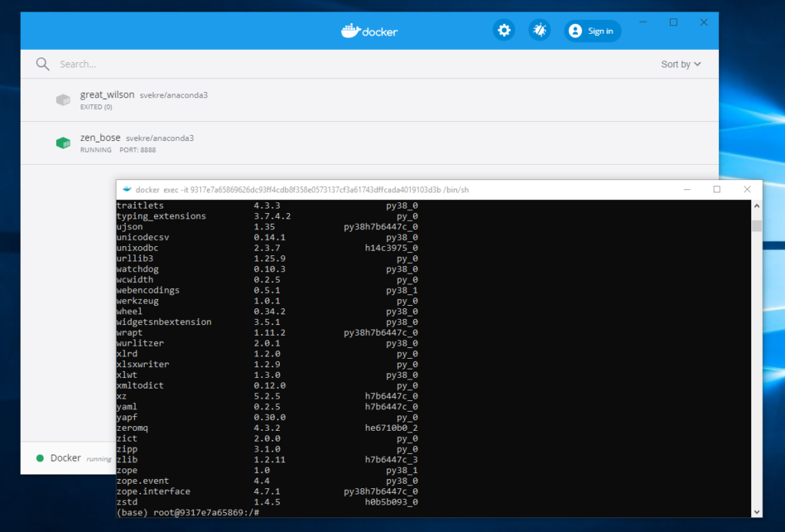The width and height of the screenshot is (785, 532).
Task: Close the Docker Dashboard window
Action: click(x=704, y=22)
